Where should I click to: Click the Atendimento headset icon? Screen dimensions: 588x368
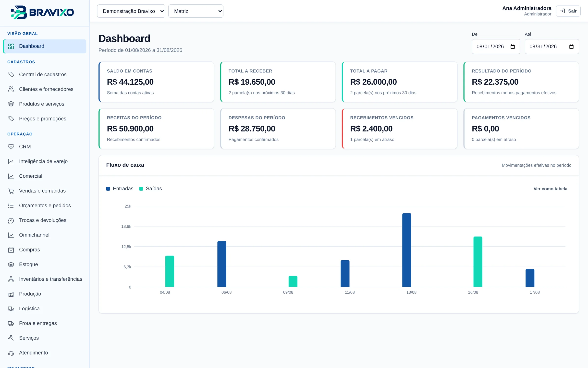[x=11, y=353]
